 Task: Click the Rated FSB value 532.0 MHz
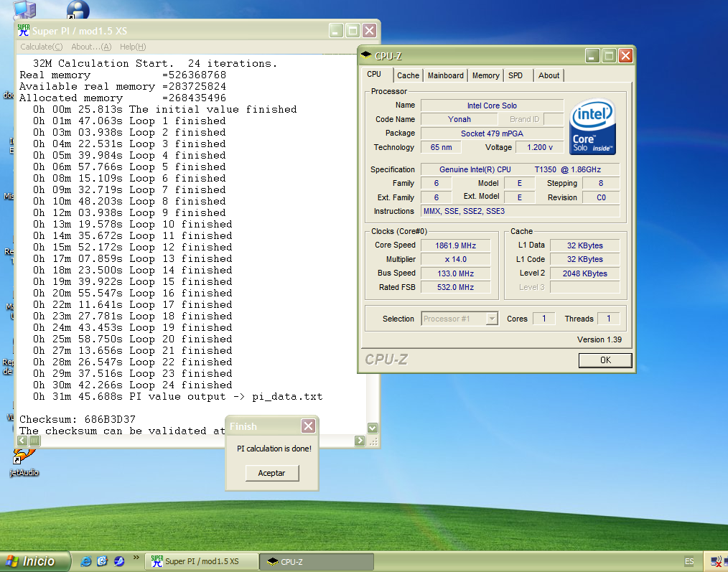pyautogui.click(x=455, y=287)
